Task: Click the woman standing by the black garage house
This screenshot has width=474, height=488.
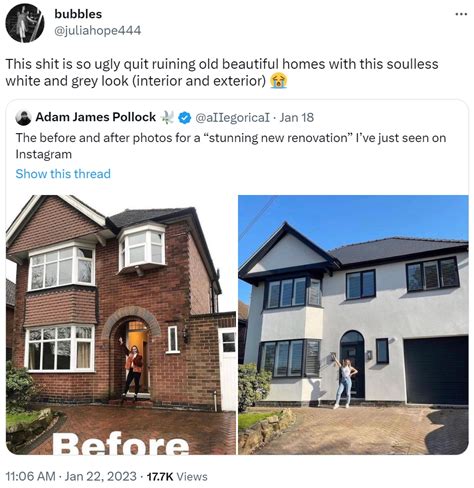Action: [345, 381]
